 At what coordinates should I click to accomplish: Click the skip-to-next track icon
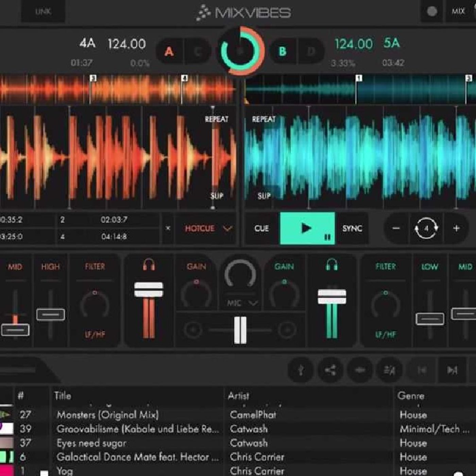click(x=452, y=370)
